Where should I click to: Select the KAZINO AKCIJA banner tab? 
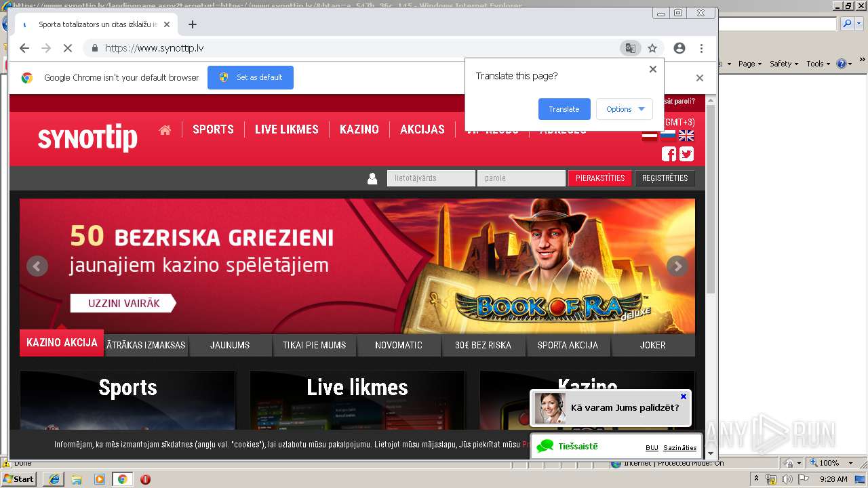[62, 343]
